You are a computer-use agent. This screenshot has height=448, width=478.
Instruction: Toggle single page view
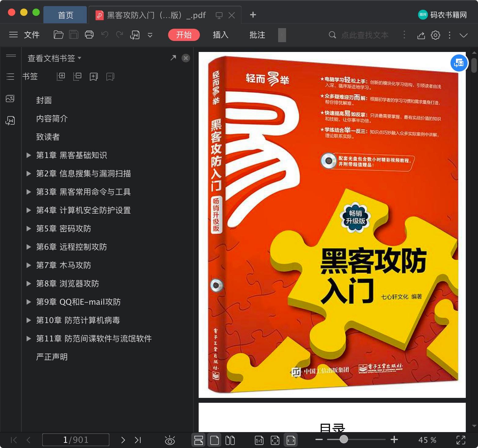coord(215,440)
